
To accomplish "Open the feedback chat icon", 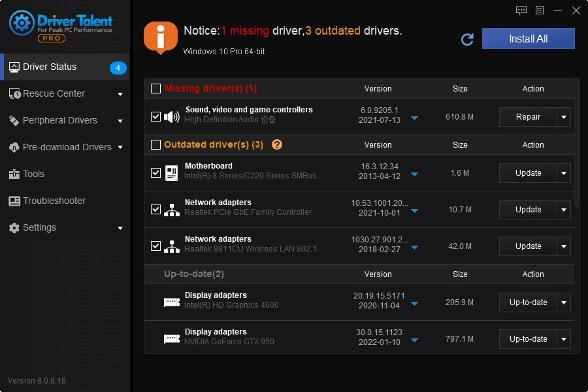I will (521, 10).
